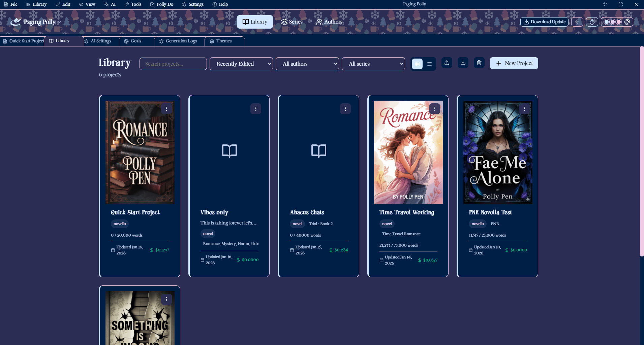644x345 pixels.
Task: Open the three-dot menu on PNR Novella Test
Action: pyautogui.click(x=524, y=109)
